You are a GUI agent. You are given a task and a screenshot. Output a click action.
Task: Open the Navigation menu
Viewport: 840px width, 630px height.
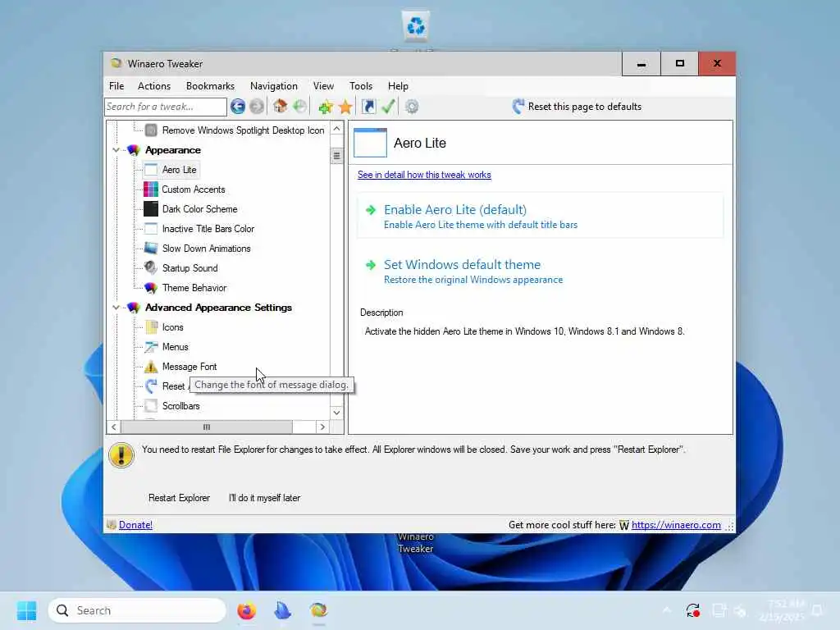pyautogui.click(x=273, y=86)
